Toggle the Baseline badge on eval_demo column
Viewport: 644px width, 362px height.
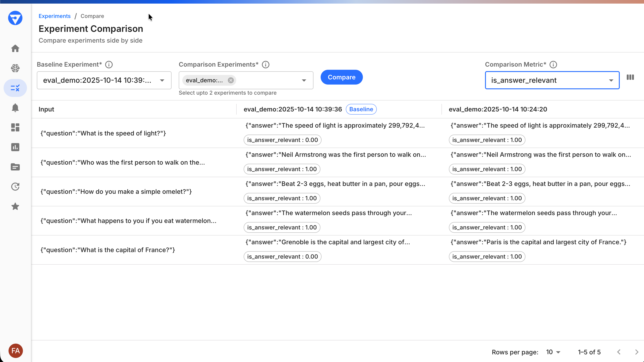pyautogui.click(x=361, y=109)
